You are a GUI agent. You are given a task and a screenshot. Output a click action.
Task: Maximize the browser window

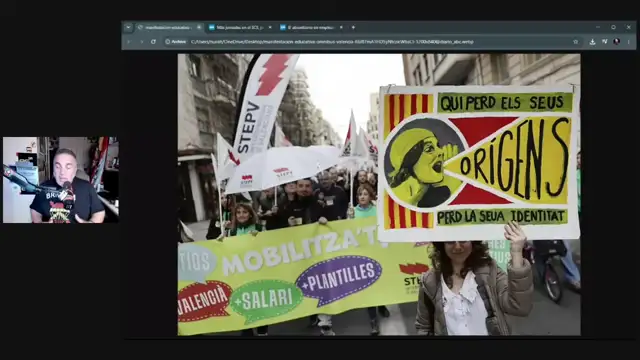tap(613, 27)
